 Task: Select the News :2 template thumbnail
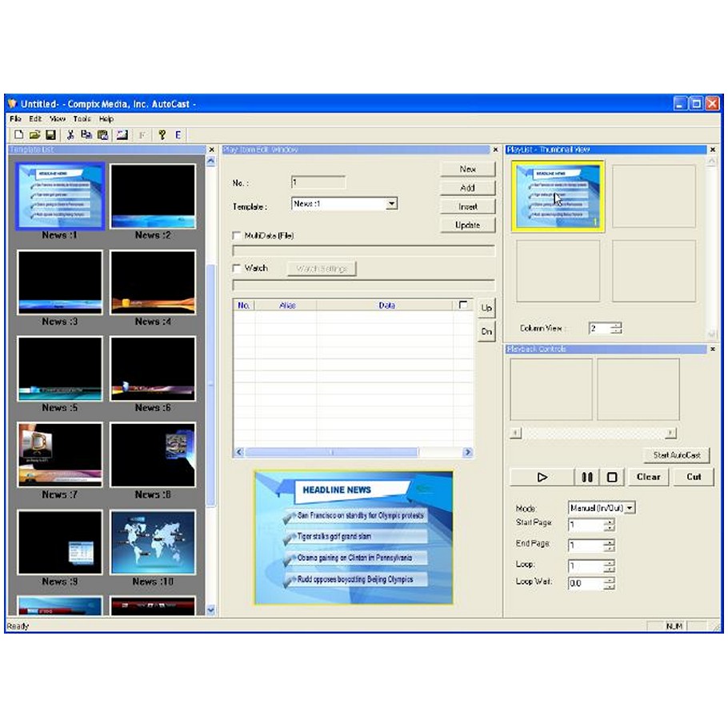153,196
